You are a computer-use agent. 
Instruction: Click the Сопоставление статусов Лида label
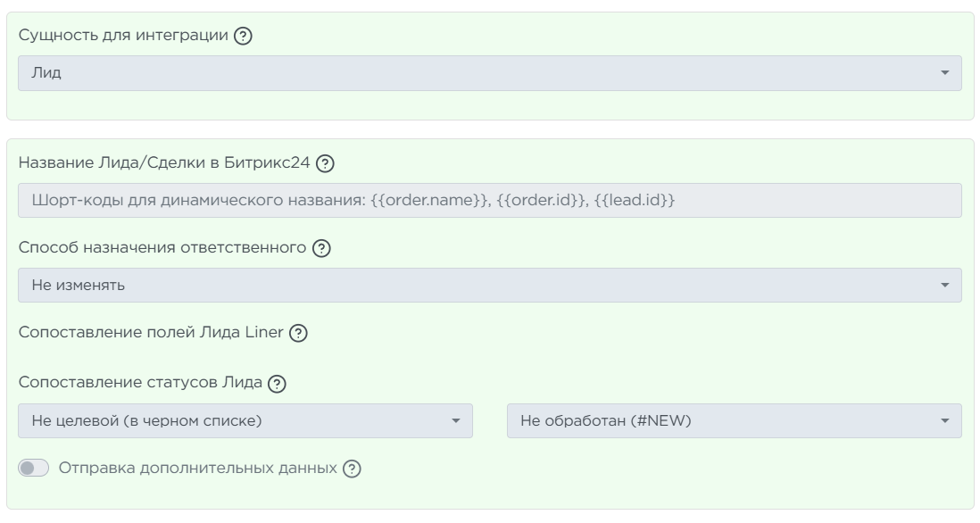click(x=141, y=384)
